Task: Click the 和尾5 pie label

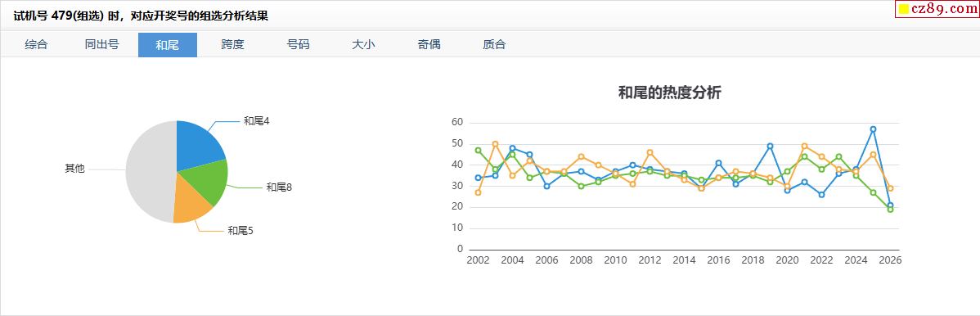Action: tap(240, 231)
